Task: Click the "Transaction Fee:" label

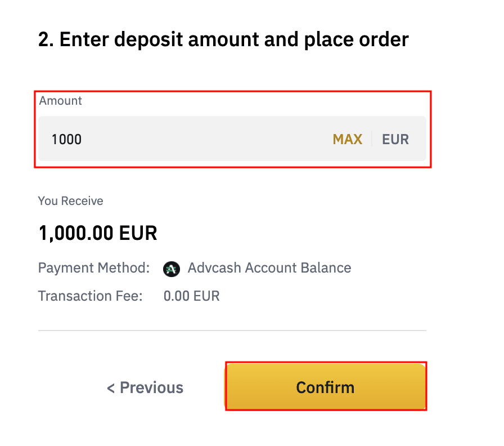Action: (90, 296)
